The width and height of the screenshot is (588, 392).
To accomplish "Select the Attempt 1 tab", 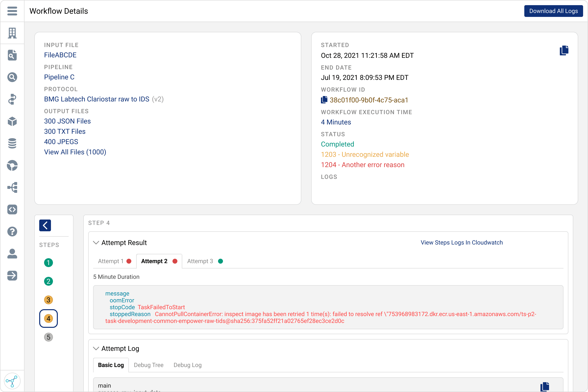I will [114, 261].
